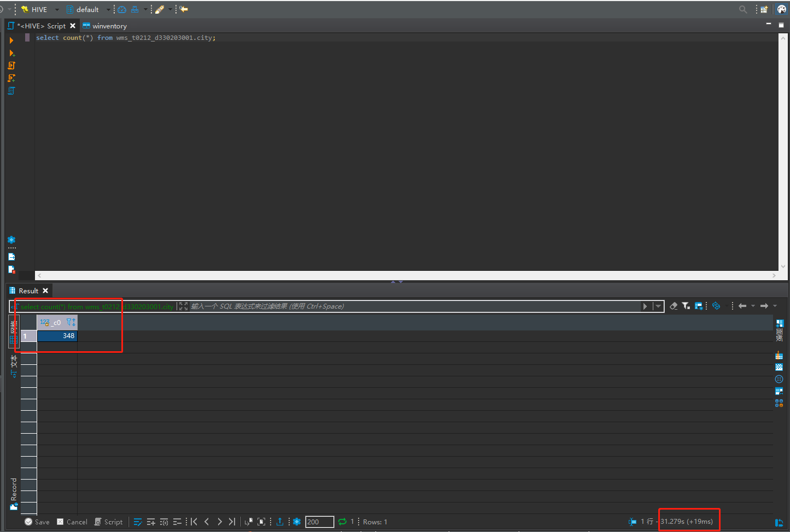Image resolution: width=790 pixels, height=532 pixels.
Task: Open the default schema dropdown arrow
Action: 108,9
